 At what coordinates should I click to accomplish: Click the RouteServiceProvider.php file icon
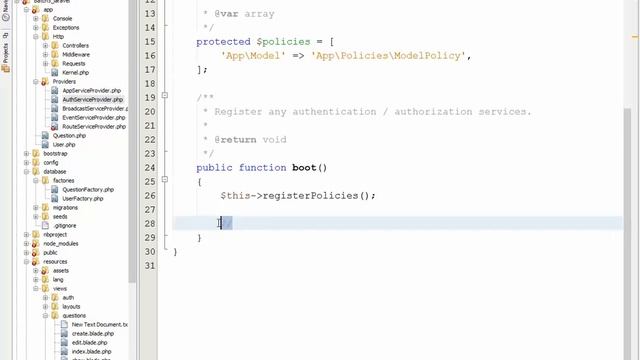(55, 127)
